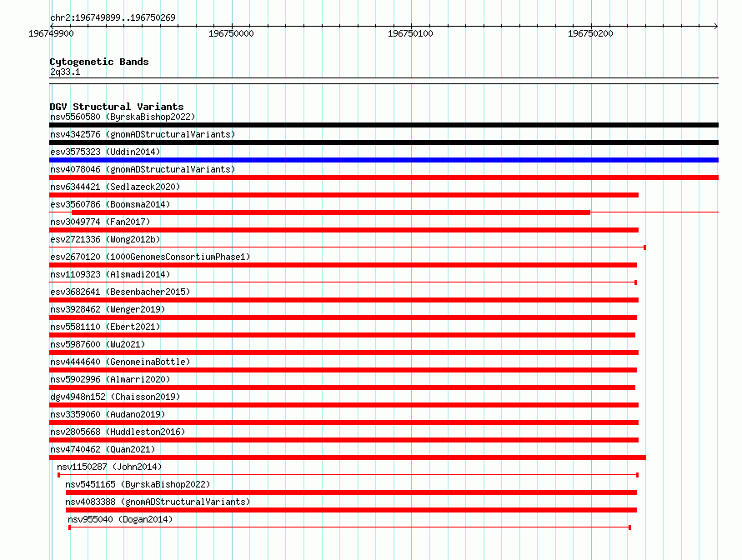Open dgv4948n152 (Chaisson2019) label

coord(115,397)
